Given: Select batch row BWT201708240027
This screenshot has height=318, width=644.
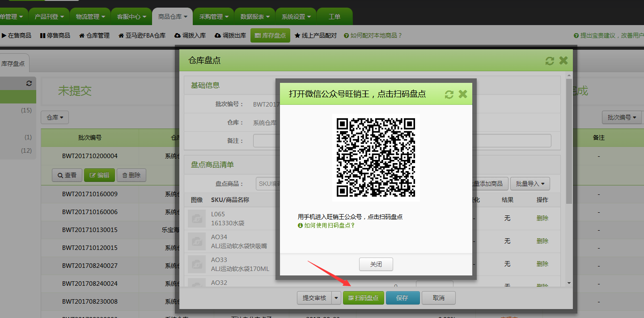Looking at the screenshot, I should [x=90, y=266].
